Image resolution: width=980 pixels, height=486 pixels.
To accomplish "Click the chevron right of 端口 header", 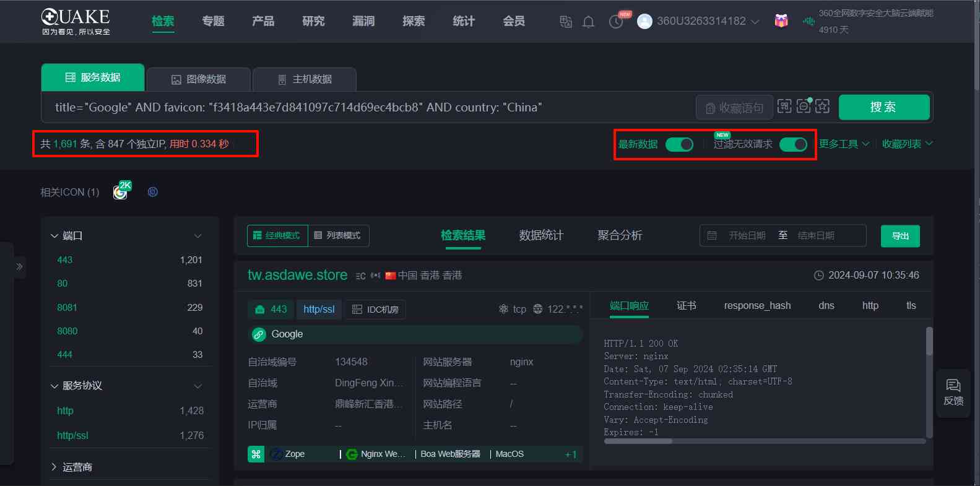I will (x=198, y=236).
